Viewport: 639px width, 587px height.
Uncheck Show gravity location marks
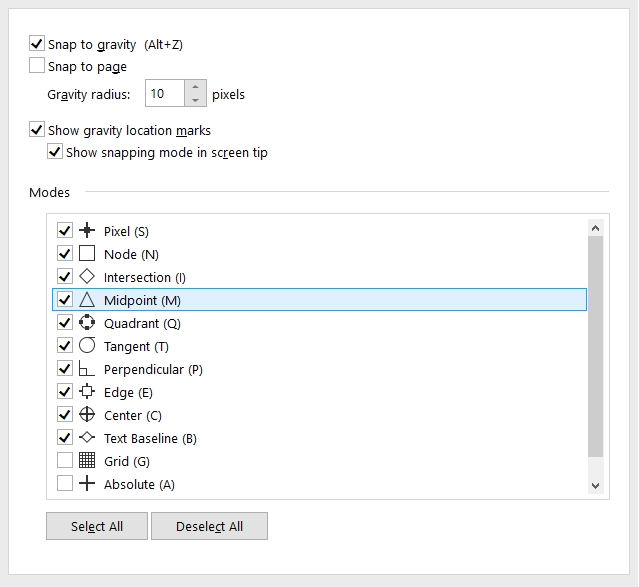(x=37, y=130)
